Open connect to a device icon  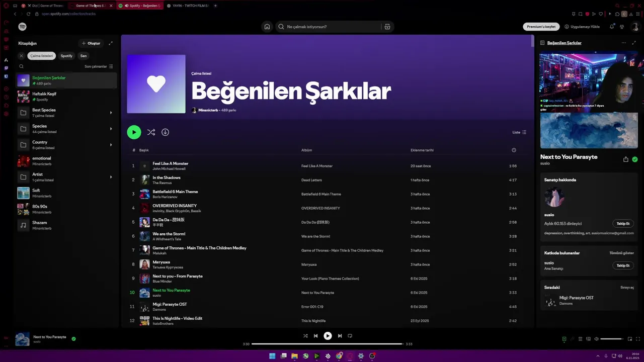pyautogui.click(x=589, y=339)
